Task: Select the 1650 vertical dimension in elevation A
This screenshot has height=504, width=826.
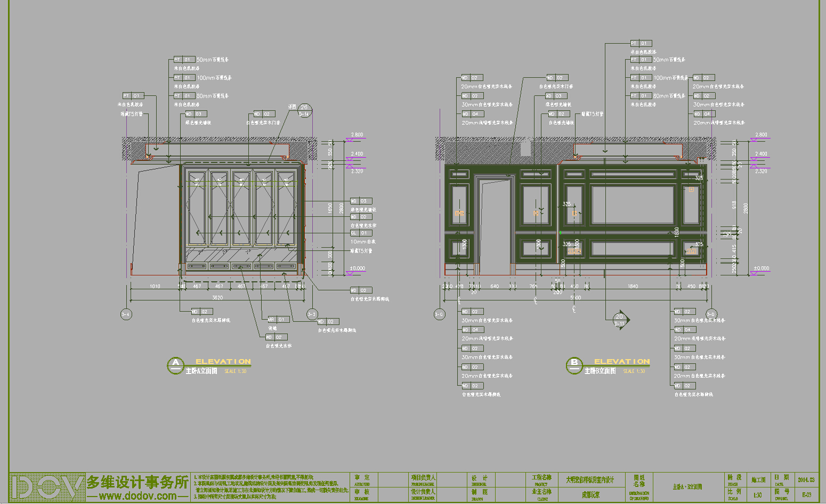Action: click(x=330, y=208)
